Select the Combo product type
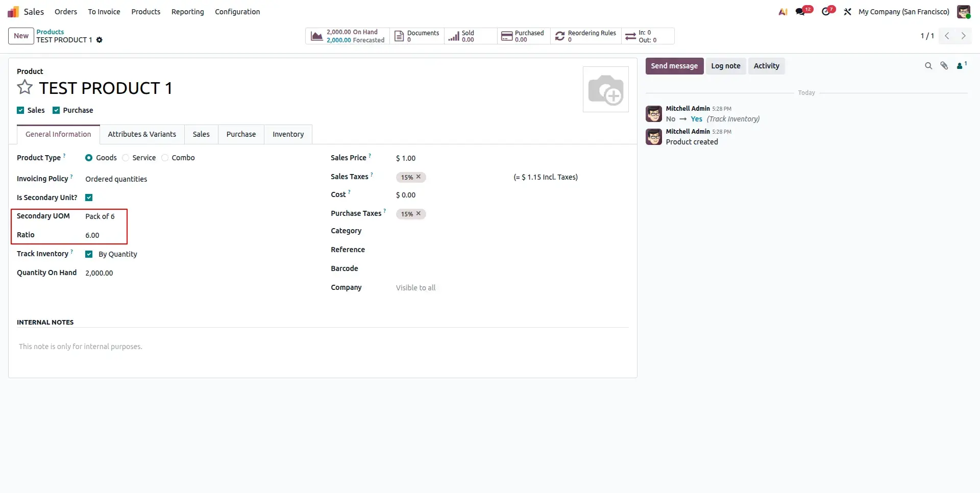 pyautogui.click(x=165, y=158)
